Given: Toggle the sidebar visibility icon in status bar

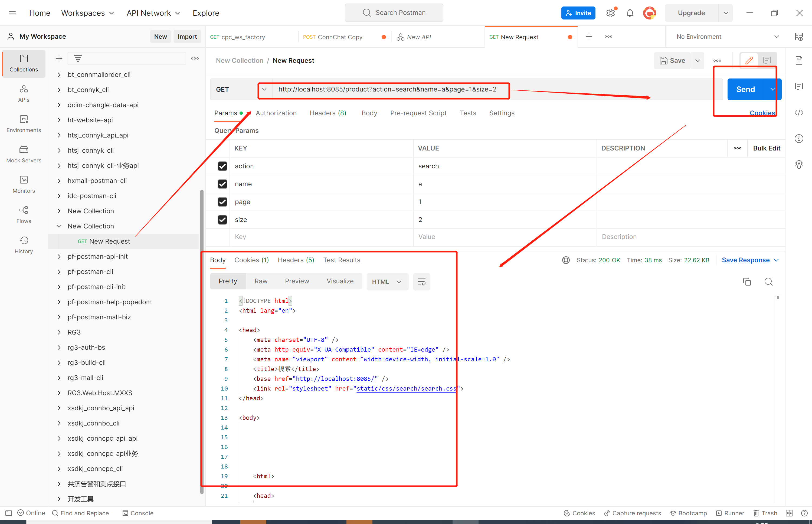Looking at the screenshot, I should click(x=9, y=513).
